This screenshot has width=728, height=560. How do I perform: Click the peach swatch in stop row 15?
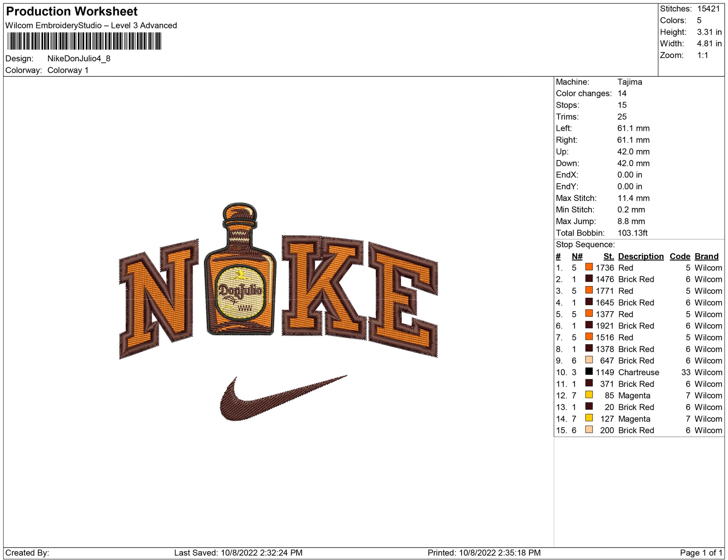pos(589,429)
